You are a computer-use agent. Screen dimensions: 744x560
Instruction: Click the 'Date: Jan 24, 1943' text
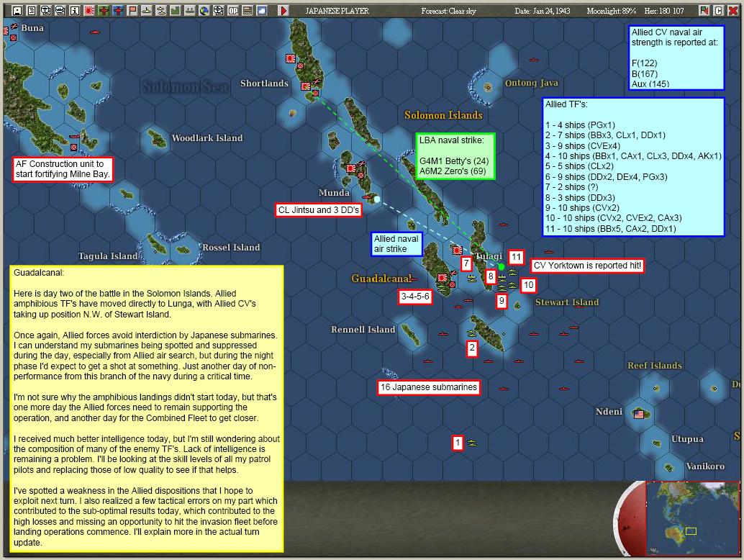543,11
